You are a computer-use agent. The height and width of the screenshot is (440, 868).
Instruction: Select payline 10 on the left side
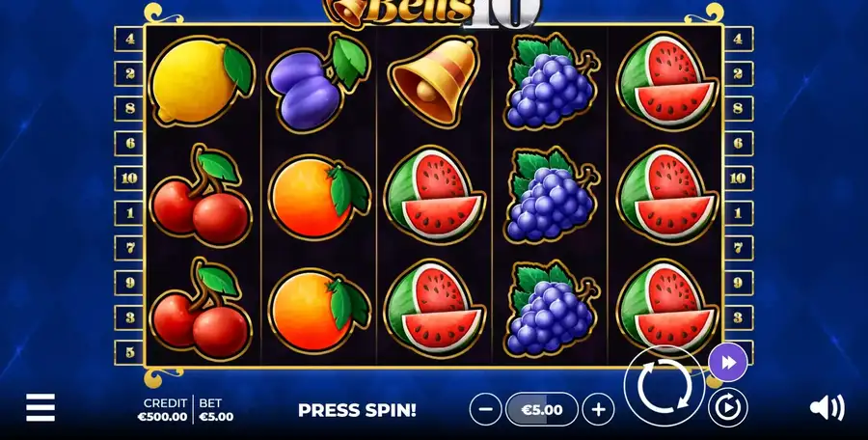(129, 179)
